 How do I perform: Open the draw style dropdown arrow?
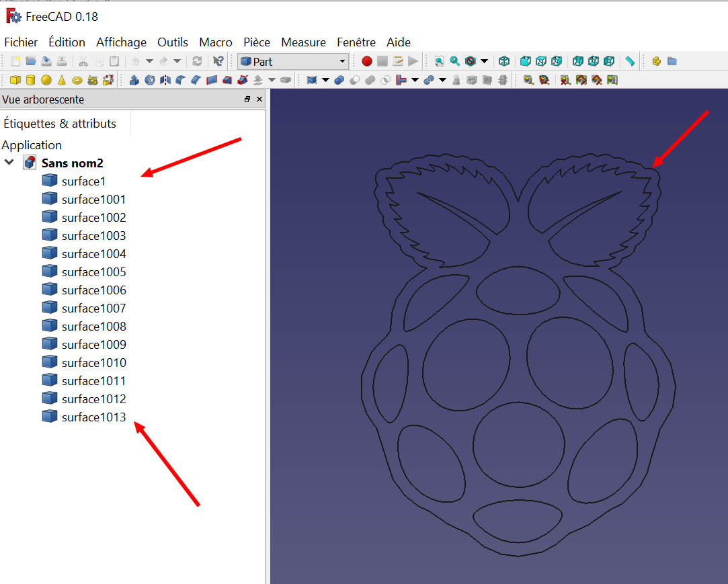coord(484,61)
